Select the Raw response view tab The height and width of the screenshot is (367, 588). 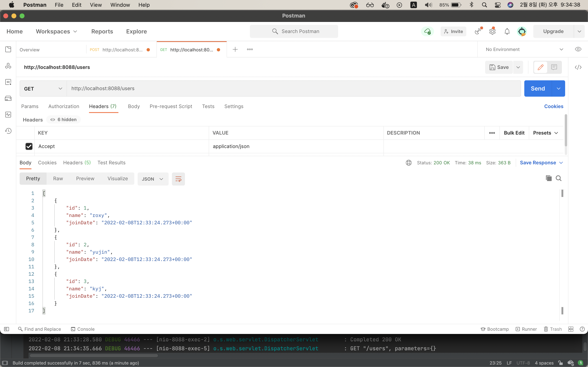click(x=58, y=179)
